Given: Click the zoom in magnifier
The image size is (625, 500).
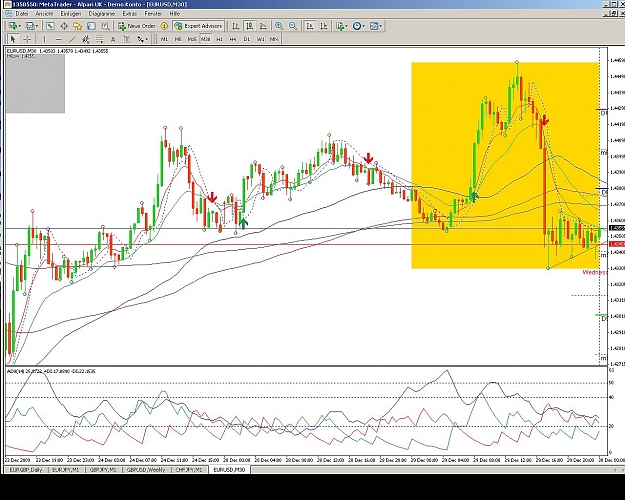Looking at the screenshot, I should 279,26.
